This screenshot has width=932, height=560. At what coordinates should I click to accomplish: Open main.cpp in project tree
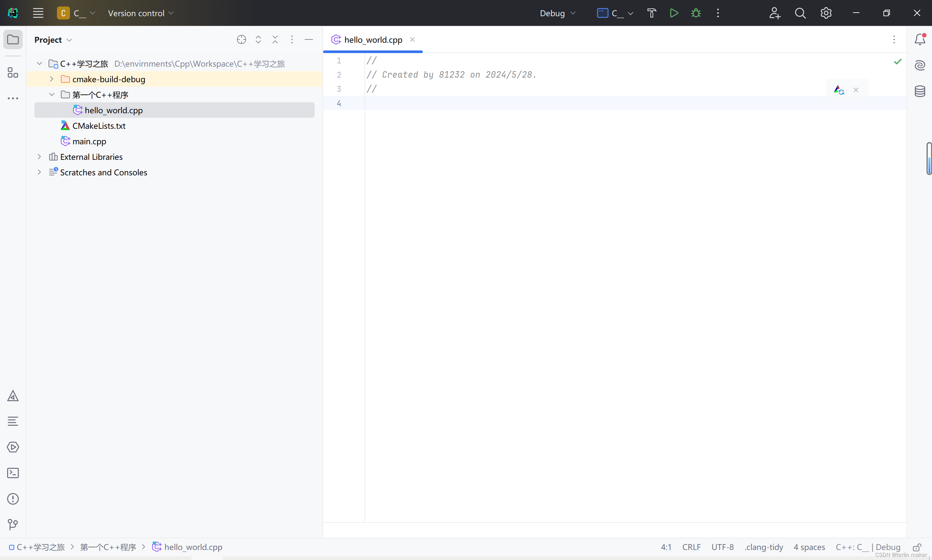[x=89, y=141]
